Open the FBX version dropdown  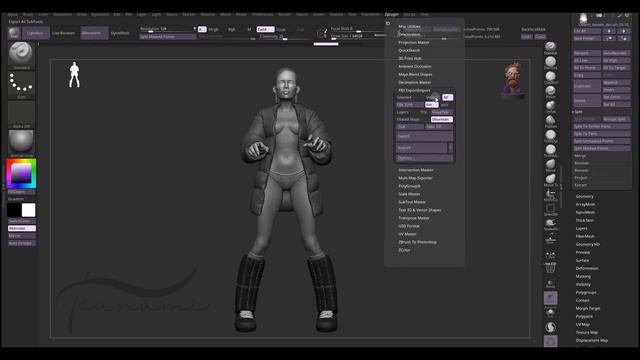410,105
